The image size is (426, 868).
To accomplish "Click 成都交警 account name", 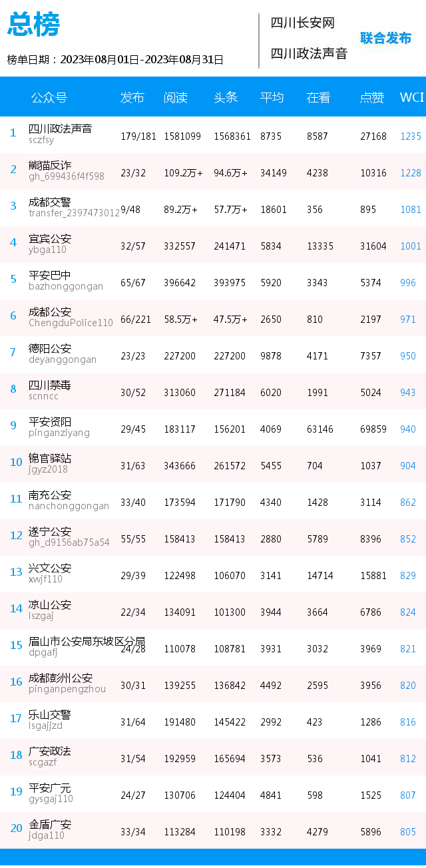I will (49, 202).
